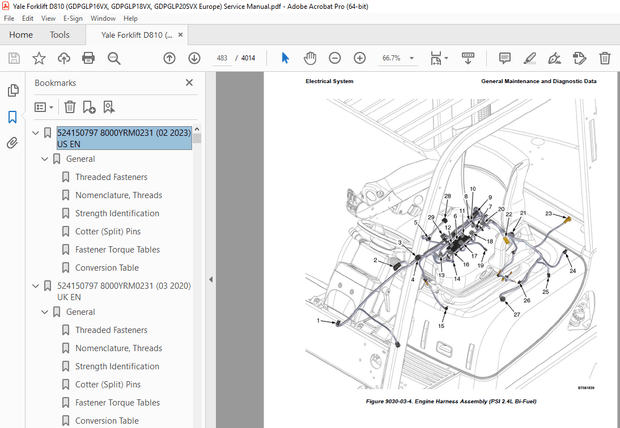
Task: Toggle the Bookmarks panel icon in sidebar
Action: (x=13, y=117)
